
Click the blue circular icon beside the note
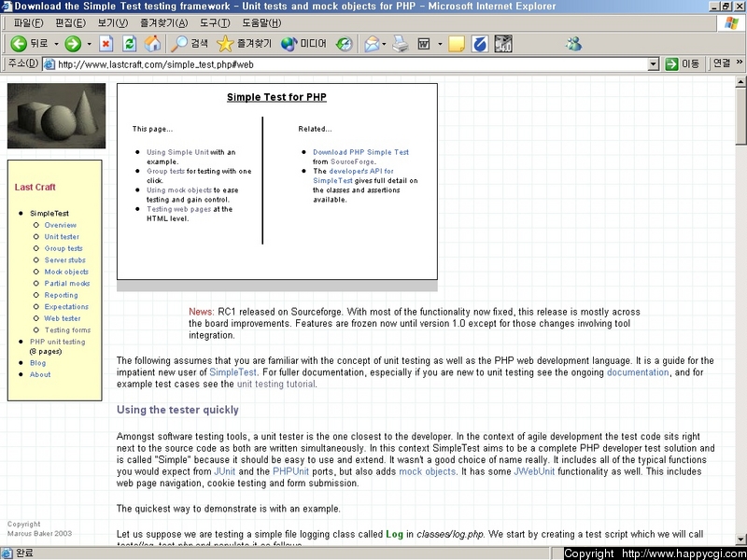480,44
